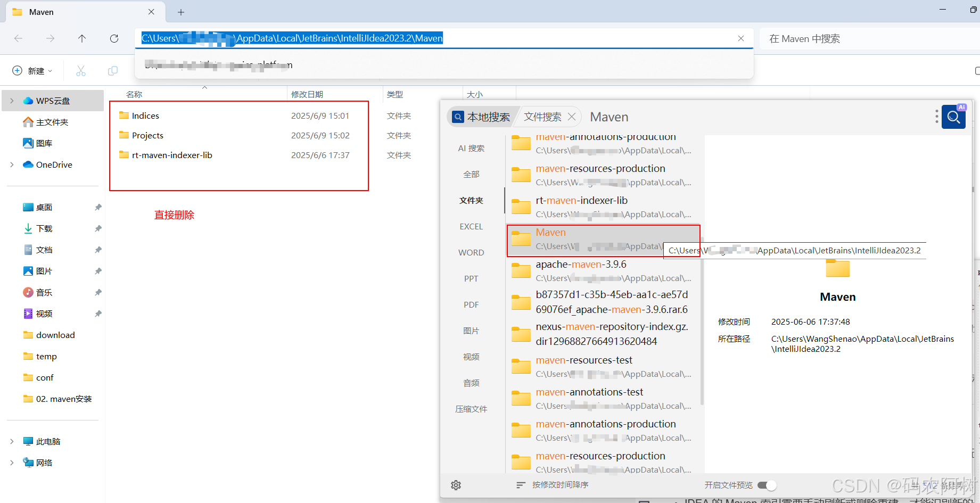
Task: Expand the 网络 tree node
Action: point(12,463)
